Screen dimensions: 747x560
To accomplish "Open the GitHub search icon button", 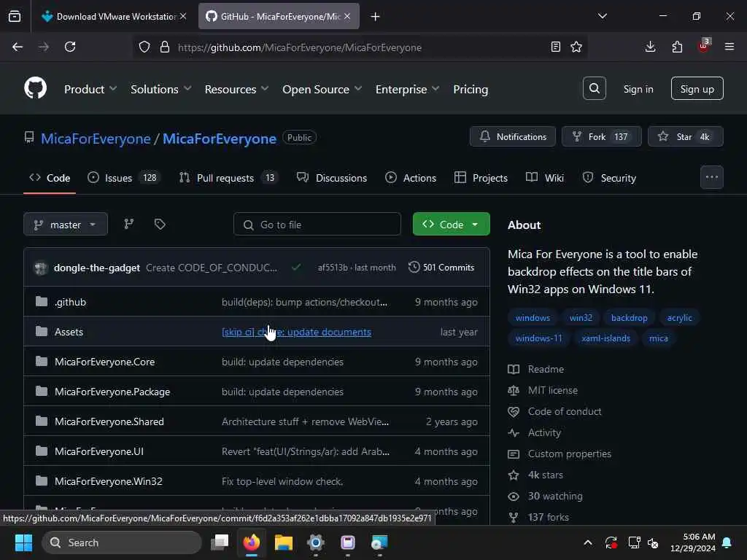I will pos(594,88).
